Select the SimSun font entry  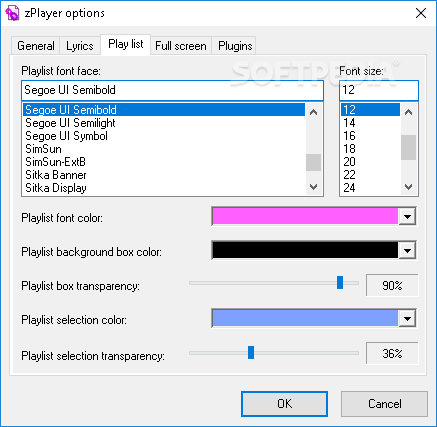(x=164, y=149)
